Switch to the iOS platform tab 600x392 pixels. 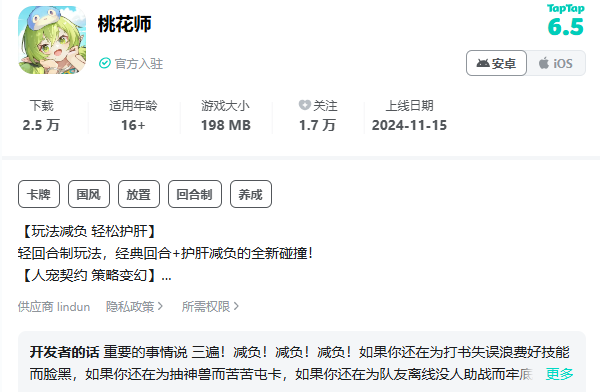(556, 63)
